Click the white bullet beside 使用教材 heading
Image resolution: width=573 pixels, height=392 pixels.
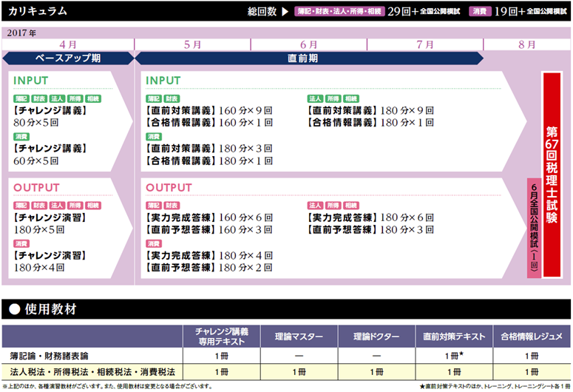[14, 309]
